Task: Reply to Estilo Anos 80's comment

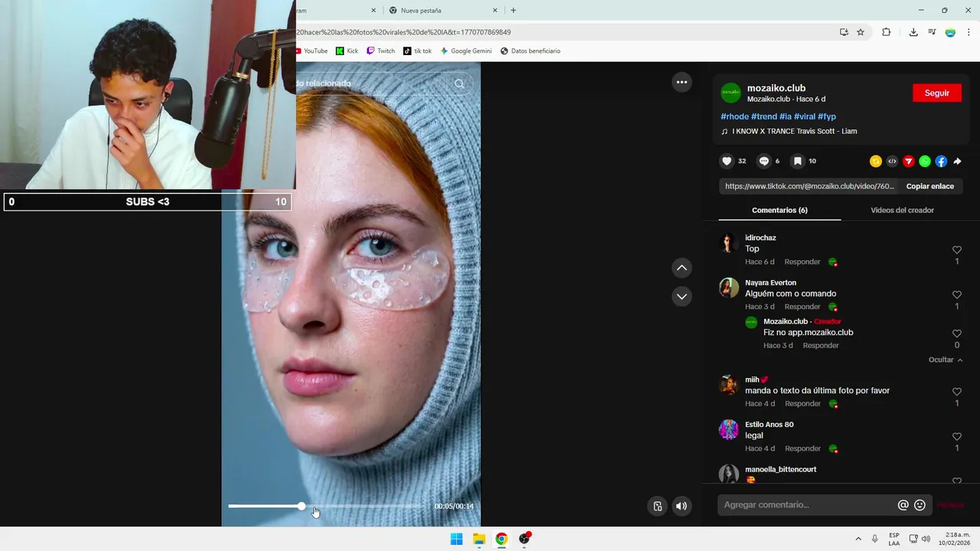Action: [x=802, y=448]
